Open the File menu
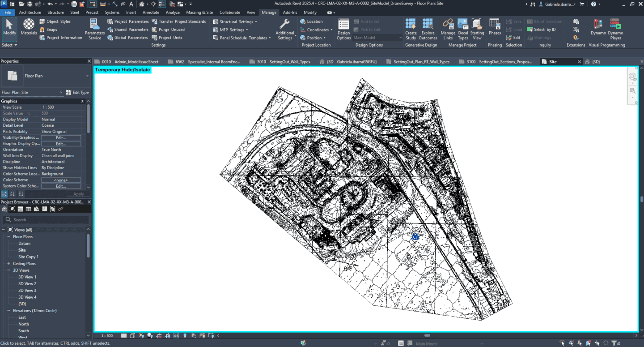Screen dimensions: 644x347 click(8, 13)
